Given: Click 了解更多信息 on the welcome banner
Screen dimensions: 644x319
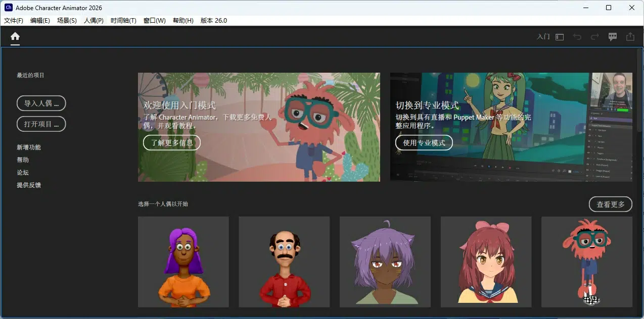Looking at the screenshot, I should pos(171,143).
